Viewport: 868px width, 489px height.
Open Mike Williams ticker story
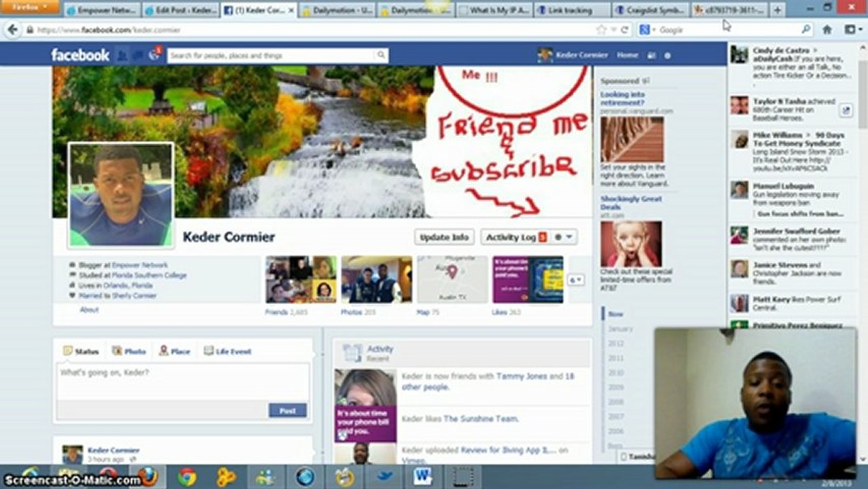791,151
